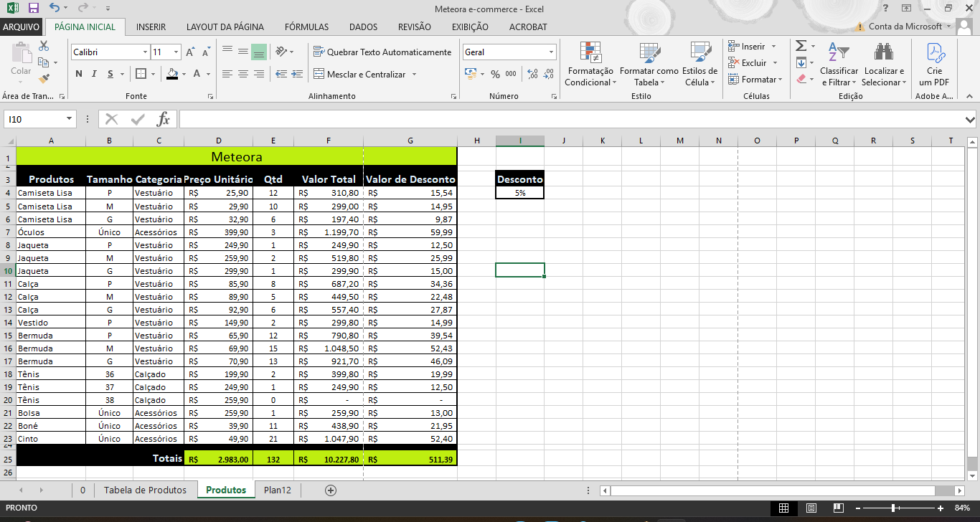
Task: Click in the formula bar input
Action: 571,119
